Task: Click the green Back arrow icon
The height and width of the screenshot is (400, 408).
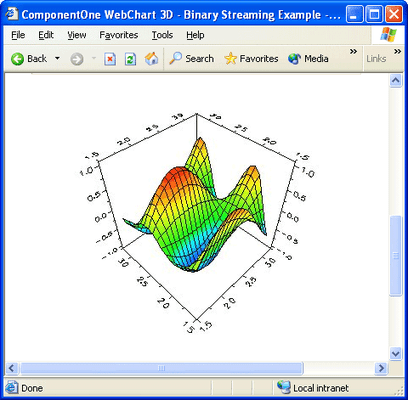Action: tap(17, 59)
